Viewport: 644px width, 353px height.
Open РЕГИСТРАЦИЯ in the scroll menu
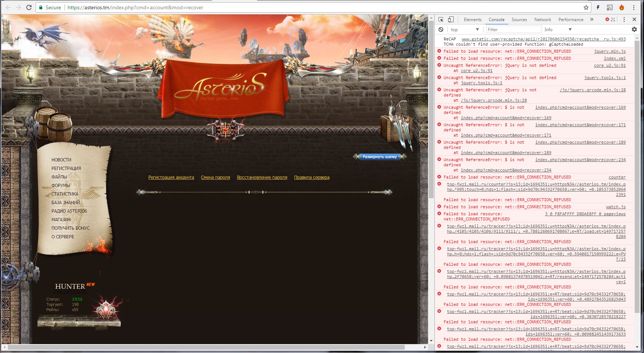coord(66,169)
